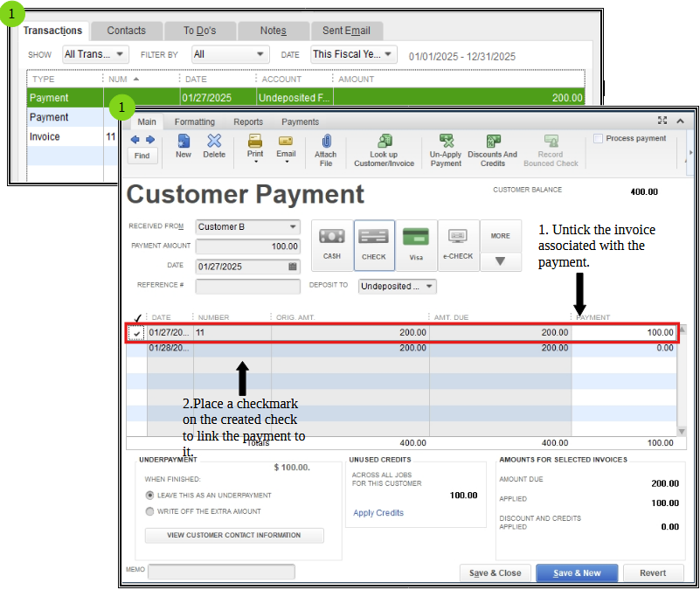Viewport: 700px width, 590px height.
Task: Open the Email icon
Action: coord(286,147)
